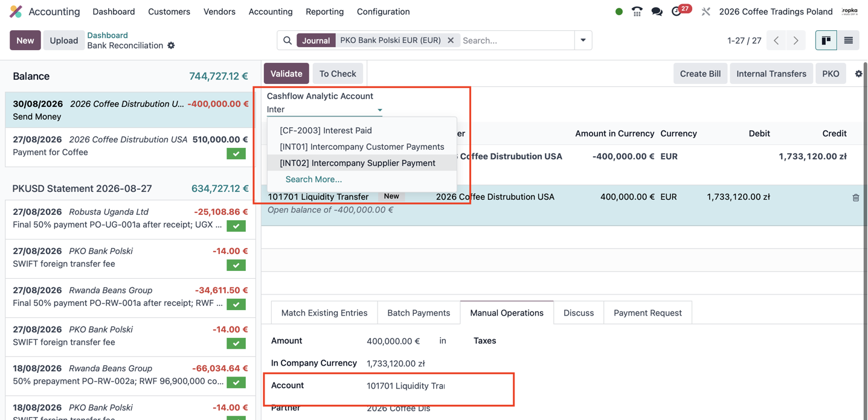Open the reconciliation buttons settings gear
The width and height of the screenshot is (868, 420).
point(858,74)
